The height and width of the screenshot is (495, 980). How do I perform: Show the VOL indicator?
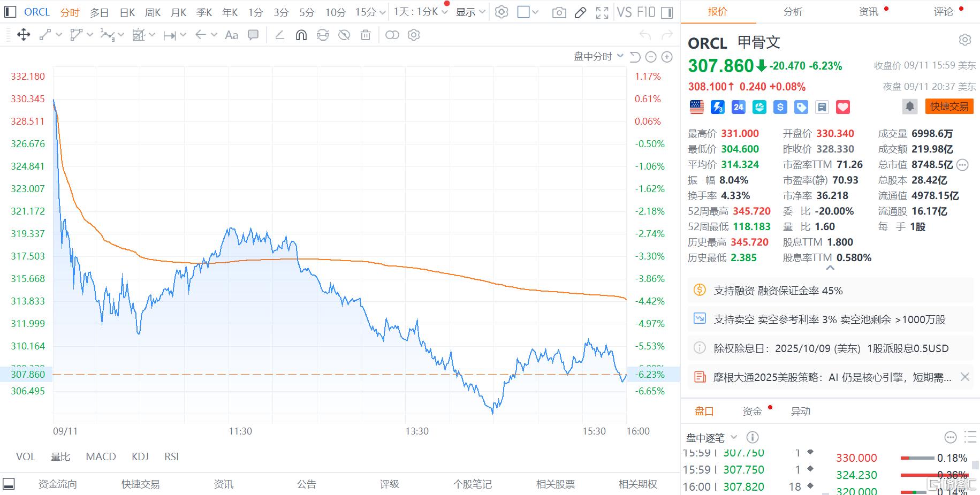tap(25, 456)
